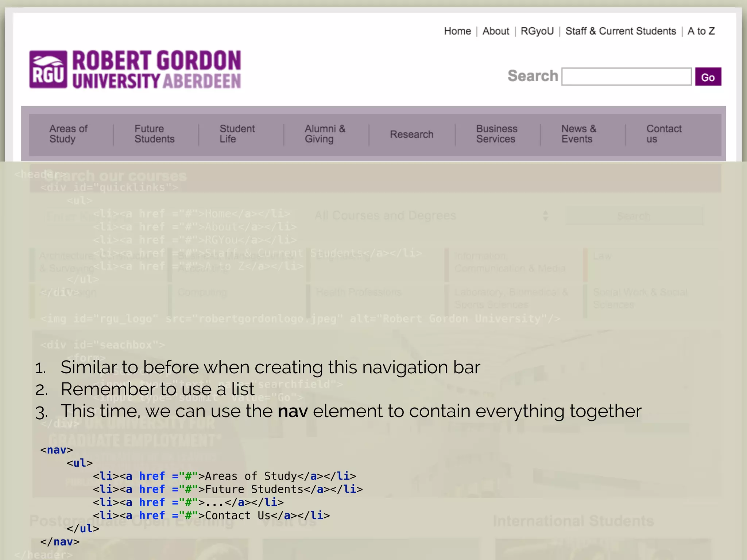Screen dimensions: 747x560
Task: Click the RGU crest logo icon
Action: [48, 69]
